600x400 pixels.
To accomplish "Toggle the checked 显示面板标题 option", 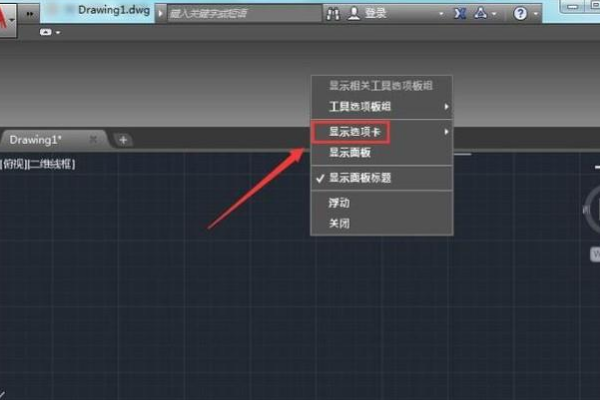I will [x=382, y=178].
